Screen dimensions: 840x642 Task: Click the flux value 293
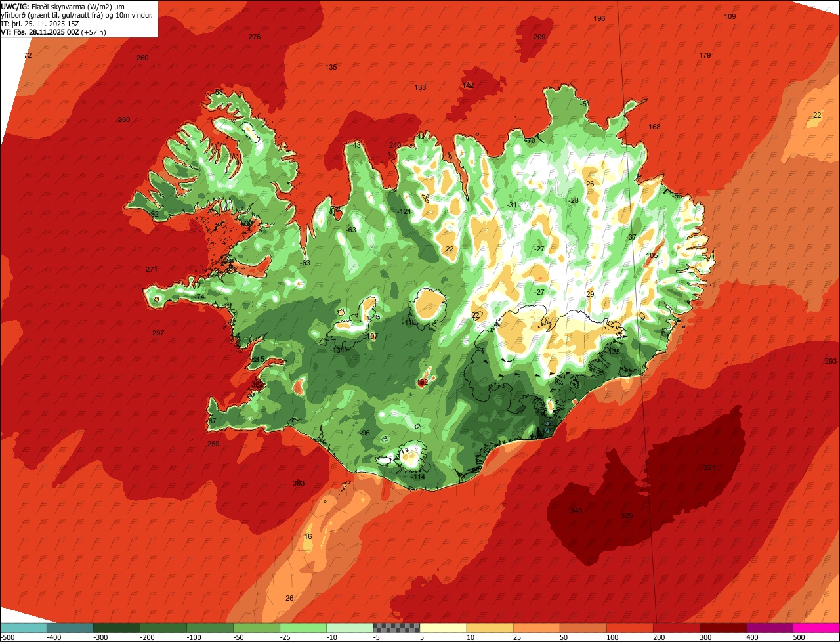[831, 361]
